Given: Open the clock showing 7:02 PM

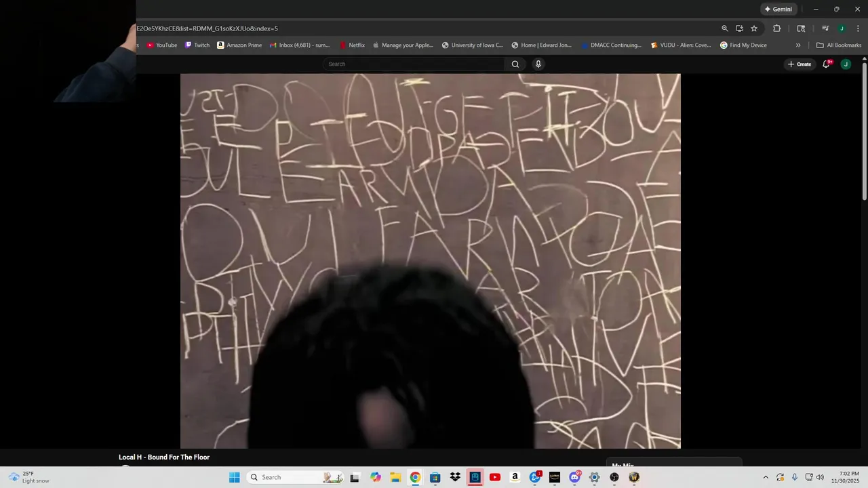Looking at the screenshot, I should click(x=845, y=477).
